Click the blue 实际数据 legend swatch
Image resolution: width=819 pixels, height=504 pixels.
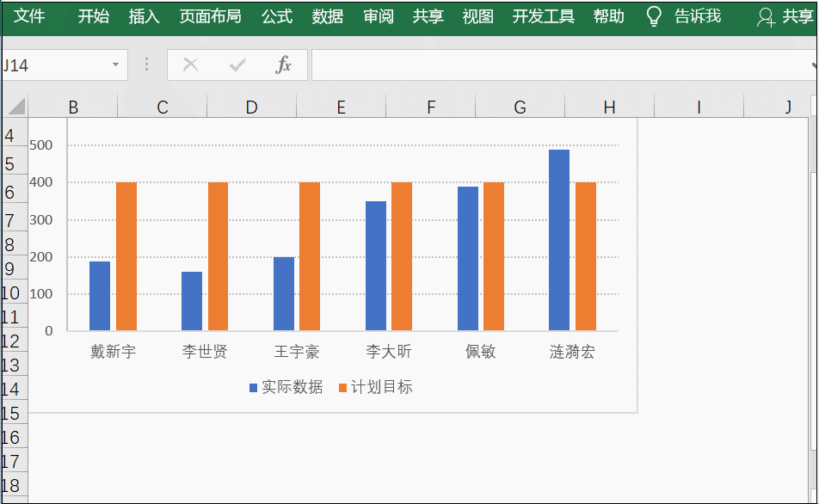[253, 388]
